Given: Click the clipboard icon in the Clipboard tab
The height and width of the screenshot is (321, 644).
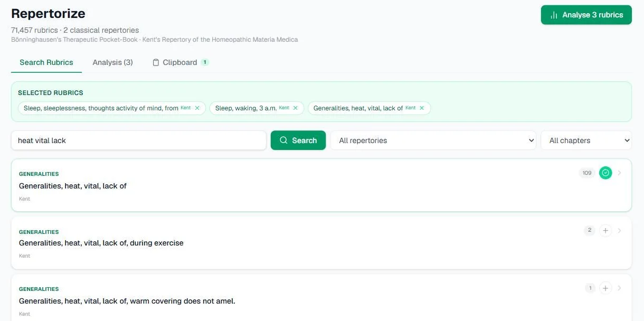Looking at the screenshot, I should coord(156,62).
